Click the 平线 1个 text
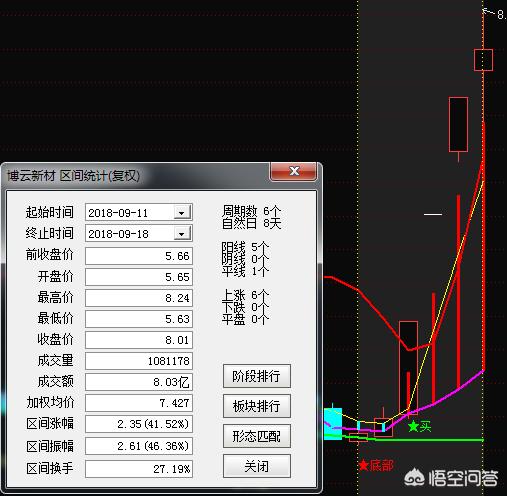This screenshot has height=496, width=507. [x=246, y=271]
